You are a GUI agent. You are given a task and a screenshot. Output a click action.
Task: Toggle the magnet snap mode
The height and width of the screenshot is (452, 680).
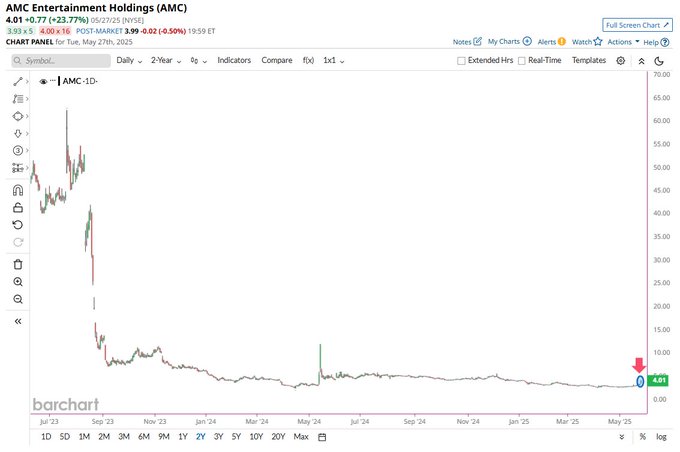[x=18, y=190]
